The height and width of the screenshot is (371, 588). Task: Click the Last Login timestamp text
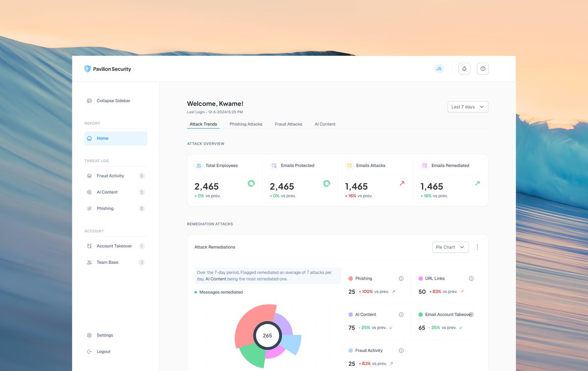coord(215,112)
